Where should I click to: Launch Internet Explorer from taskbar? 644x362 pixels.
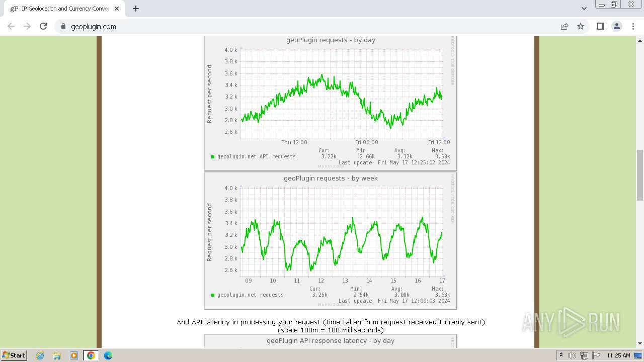tap(40, 355)
